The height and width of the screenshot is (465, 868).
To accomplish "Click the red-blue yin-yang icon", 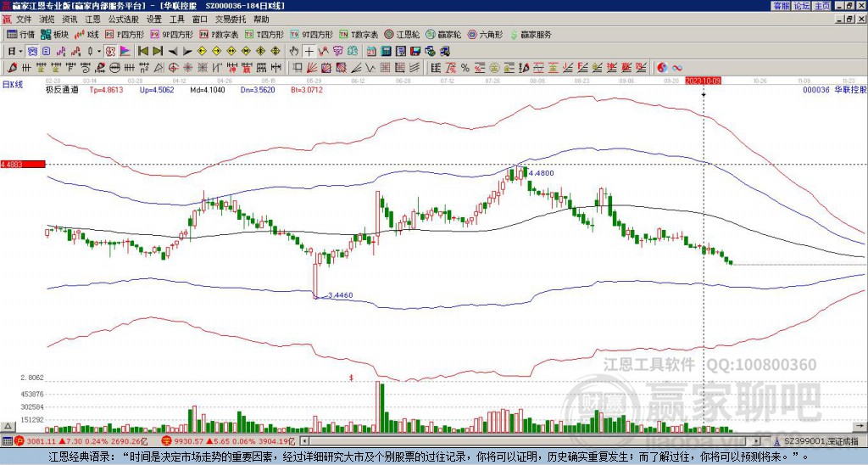I will (662, 68).
